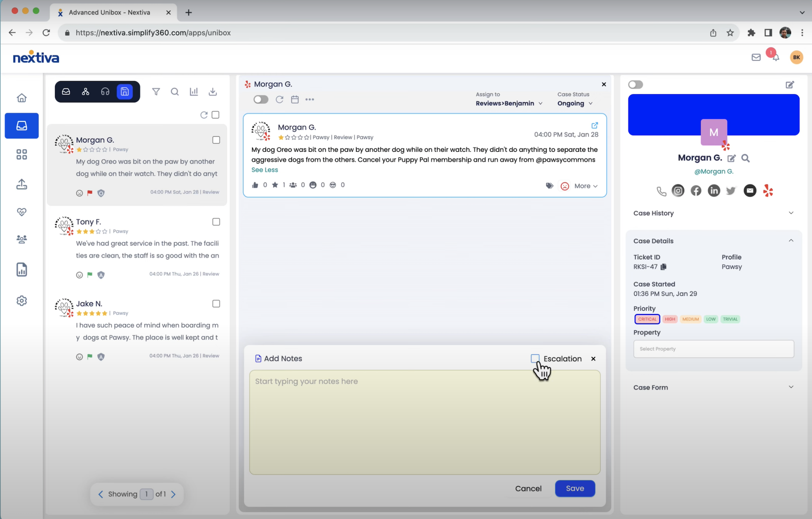Select the headset support view in dark toolbar
812x519 pixels.
tap(105, 92)
